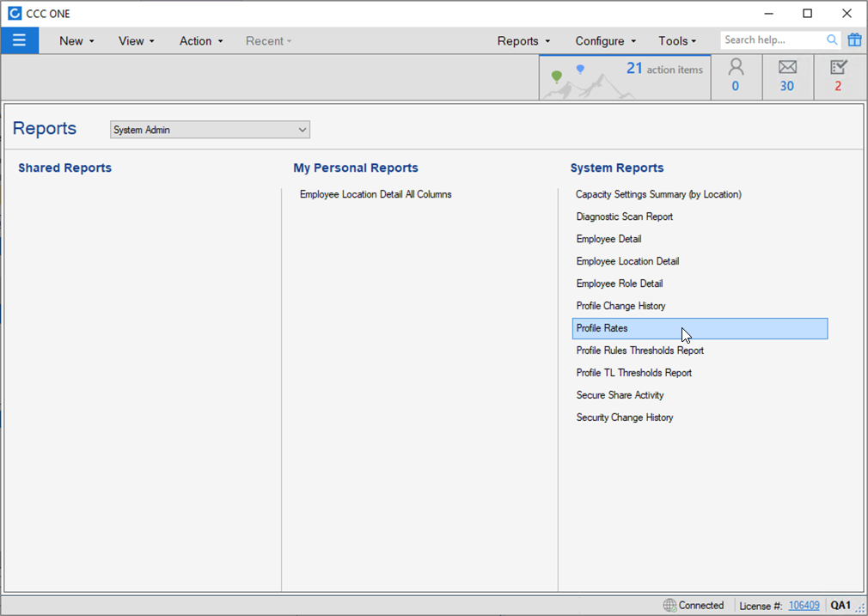
Task: Open Employee Location Detail All Columns report
Action: [376, 194]
